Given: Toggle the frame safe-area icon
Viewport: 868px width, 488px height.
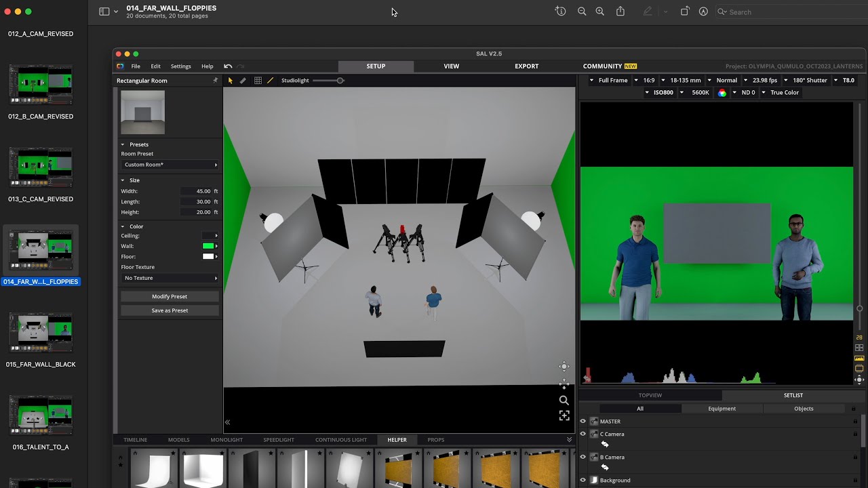Looking at the screenshot, I should pyautogui.click(x=859, y=369).
